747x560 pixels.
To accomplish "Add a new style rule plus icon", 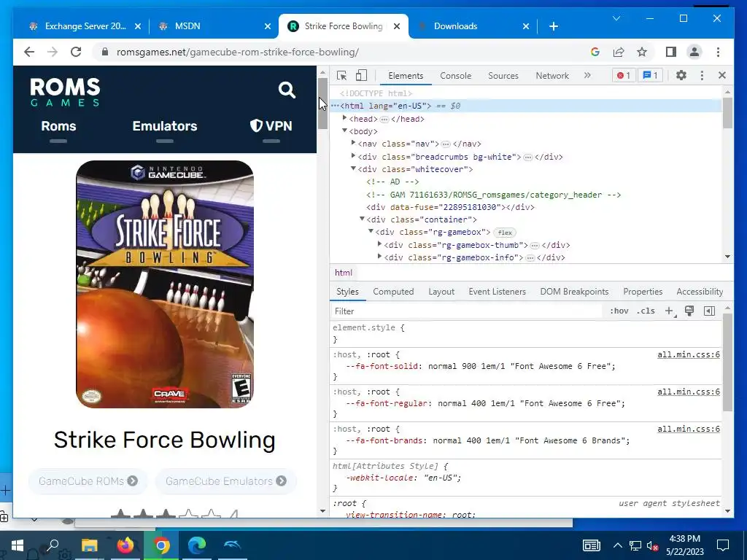I will point(670,311).
